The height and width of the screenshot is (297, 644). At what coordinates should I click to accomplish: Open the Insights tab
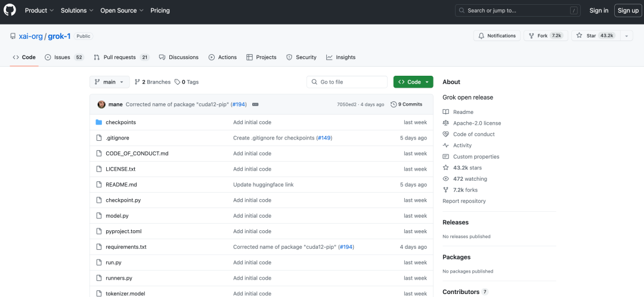[x=341, y=57]
